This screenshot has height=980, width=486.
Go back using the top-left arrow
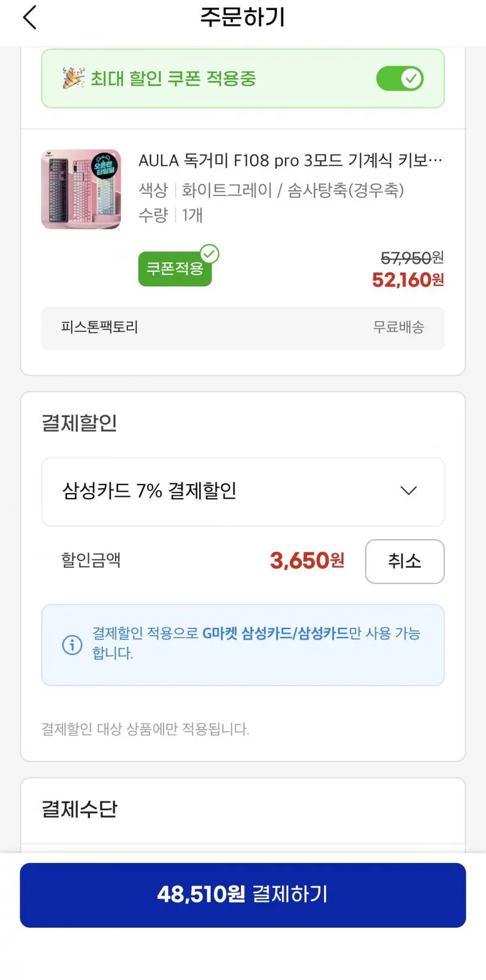(30, 17)
